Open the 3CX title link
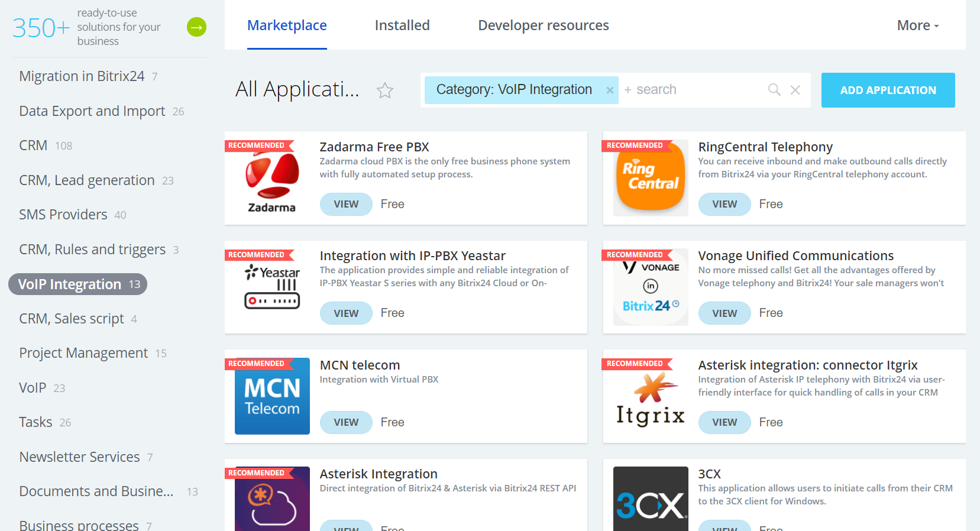 tap(710, 474)
